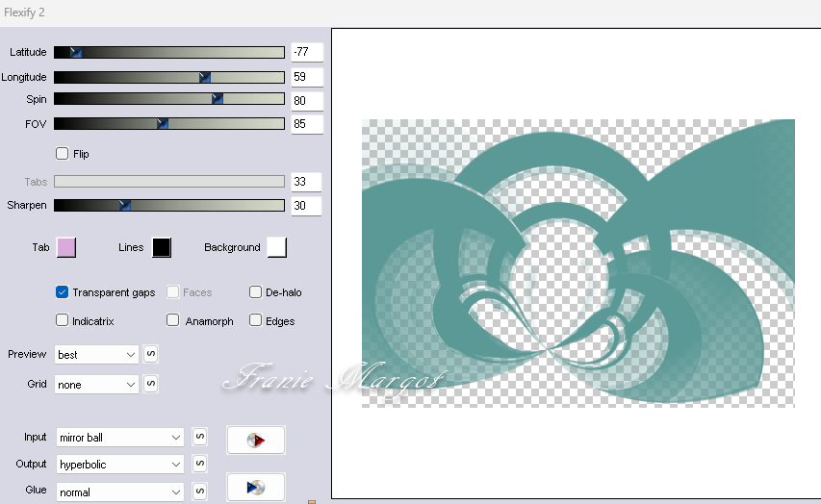The height and width of the screenshot is (504, 821).
Task: Pick the pink Tab color swatch
Action: coord(66,247)
